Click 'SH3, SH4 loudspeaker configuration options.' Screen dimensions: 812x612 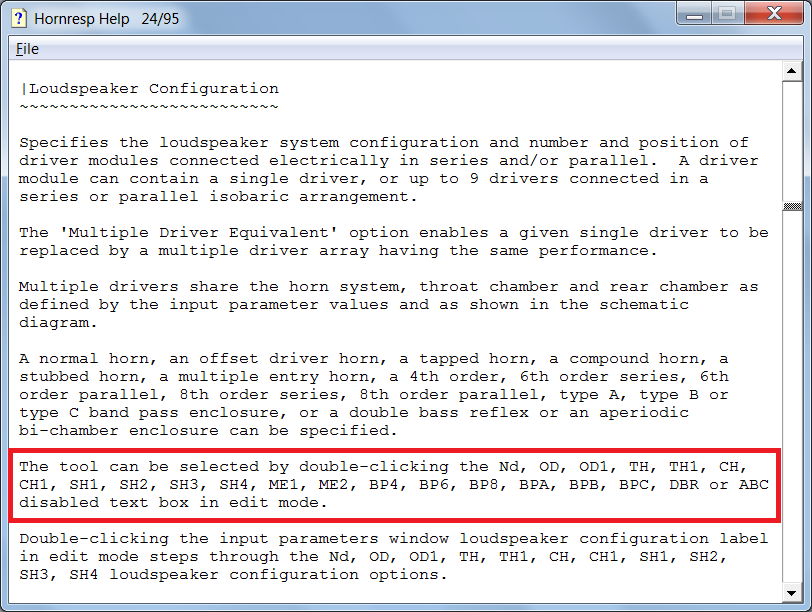point(233,575)
